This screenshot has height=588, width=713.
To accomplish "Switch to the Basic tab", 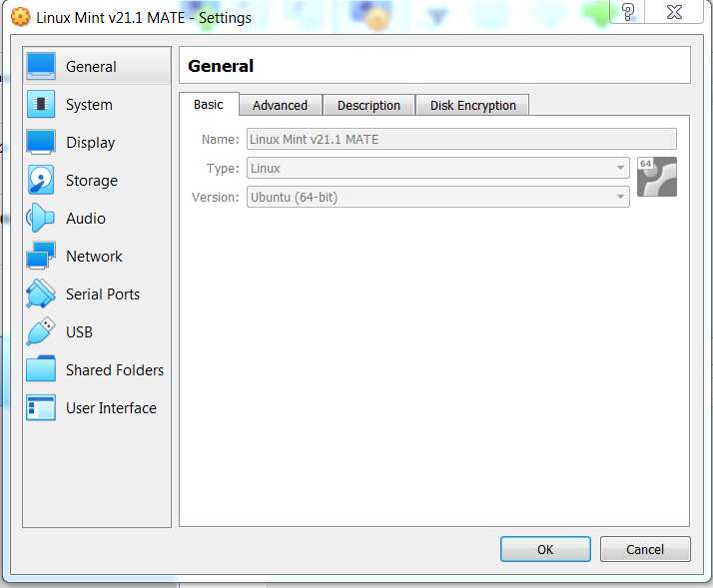I will 209,105.
